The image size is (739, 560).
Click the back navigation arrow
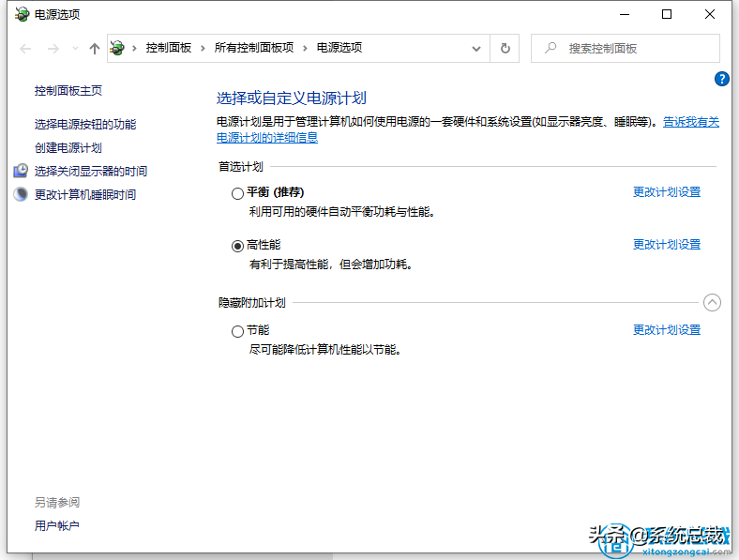pos(25,48)
